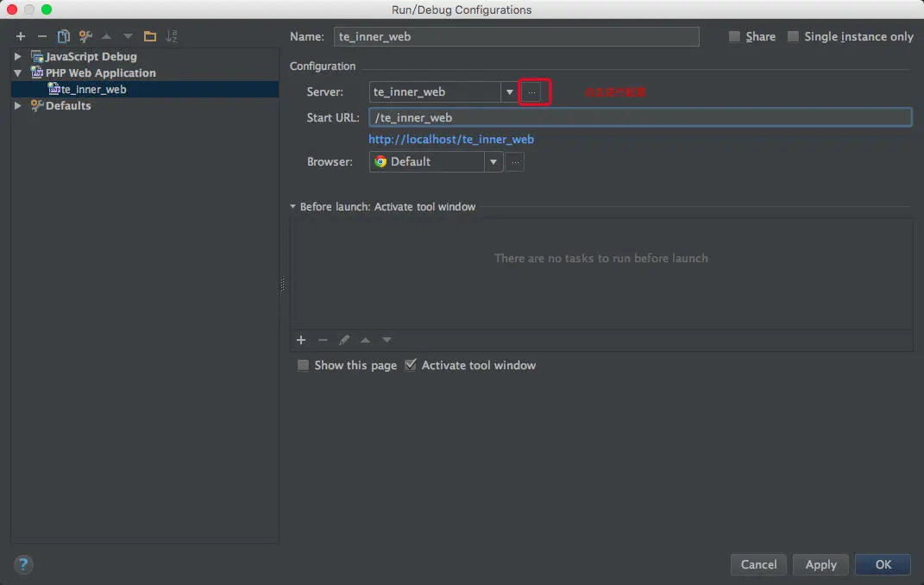Confirm with the OK button
924x585 pixels.
[x=883, y=564]
